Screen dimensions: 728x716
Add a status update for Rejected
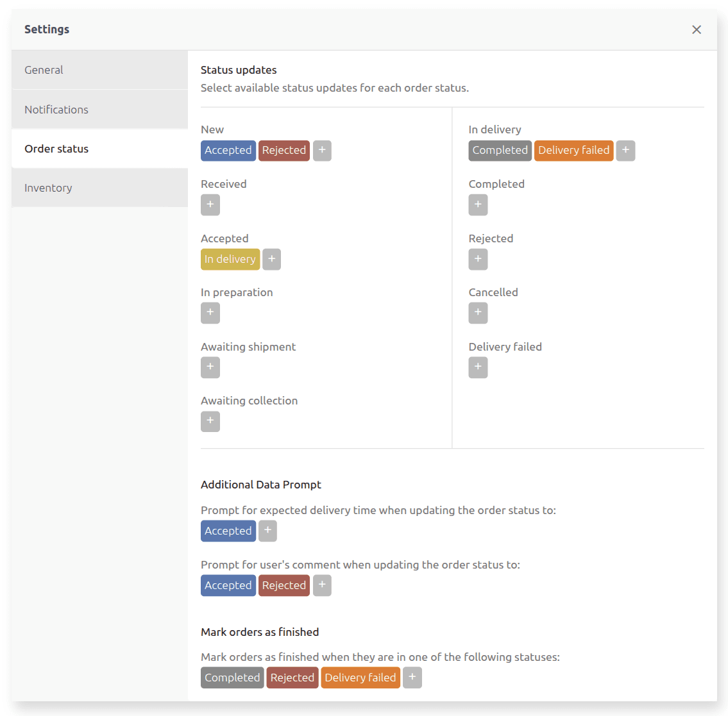point(478,259)
